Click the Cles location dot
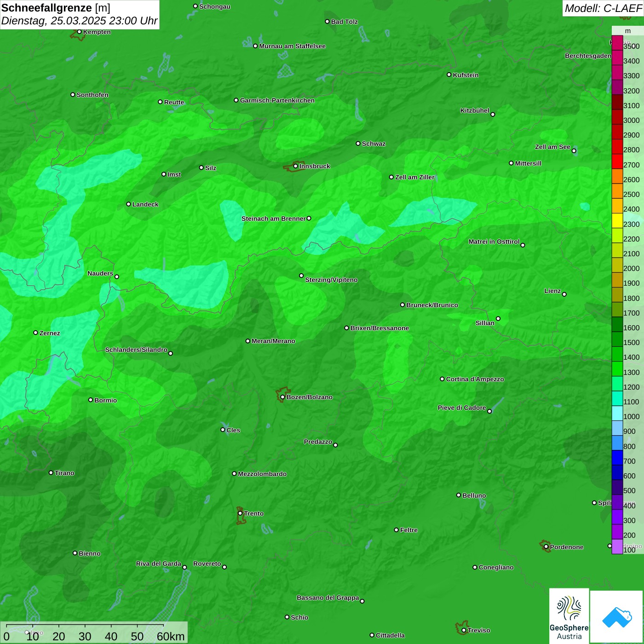 click(223, 430)
